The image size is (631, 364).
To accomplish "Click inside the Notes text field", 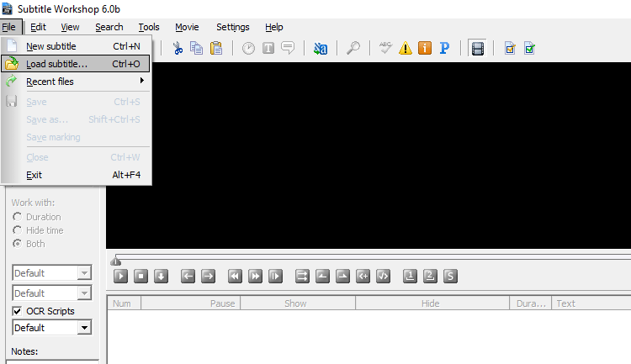I will 52,362.
